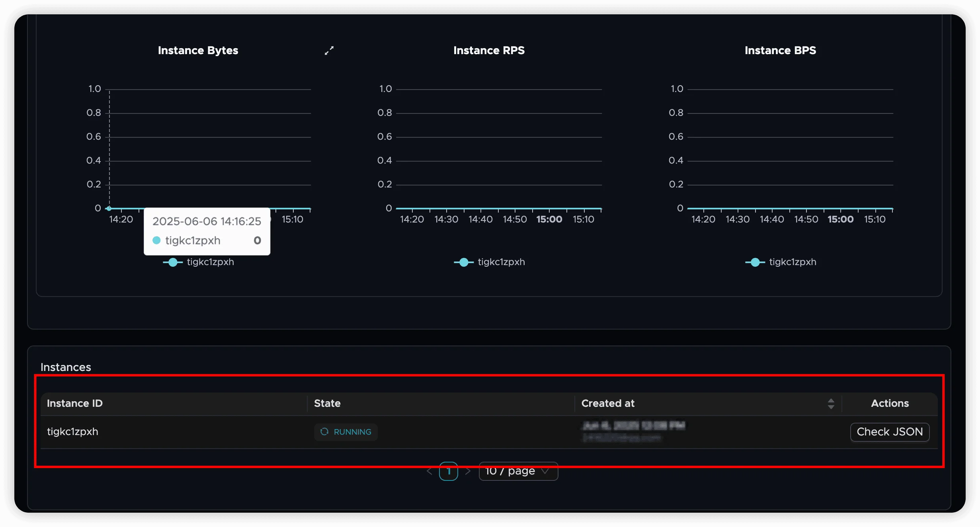Screen dimensions: 980x527
Task: Click the teal dot in chart tooltip
Action: 156,240
